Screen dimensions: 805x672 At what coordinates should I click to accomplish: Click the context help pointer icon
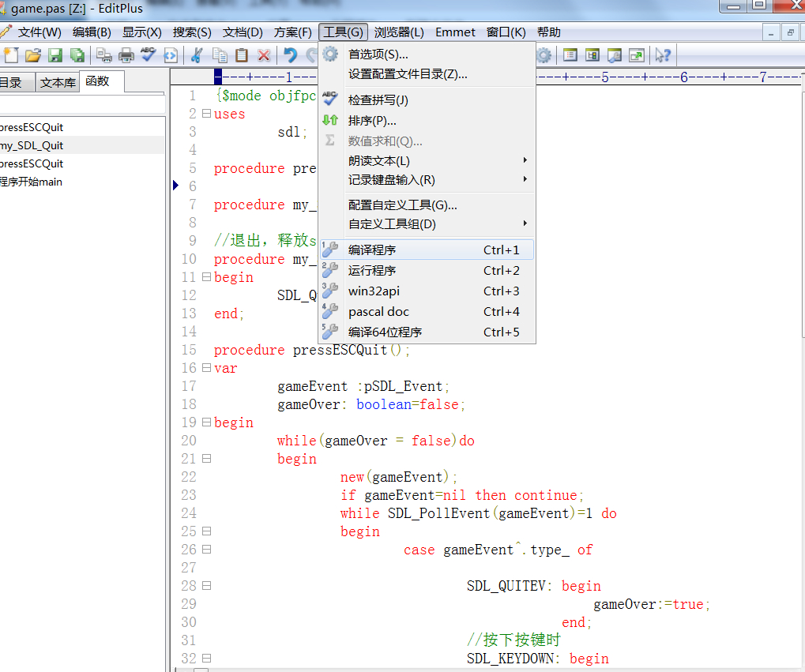pyautogui.click(x=663, y=55)
